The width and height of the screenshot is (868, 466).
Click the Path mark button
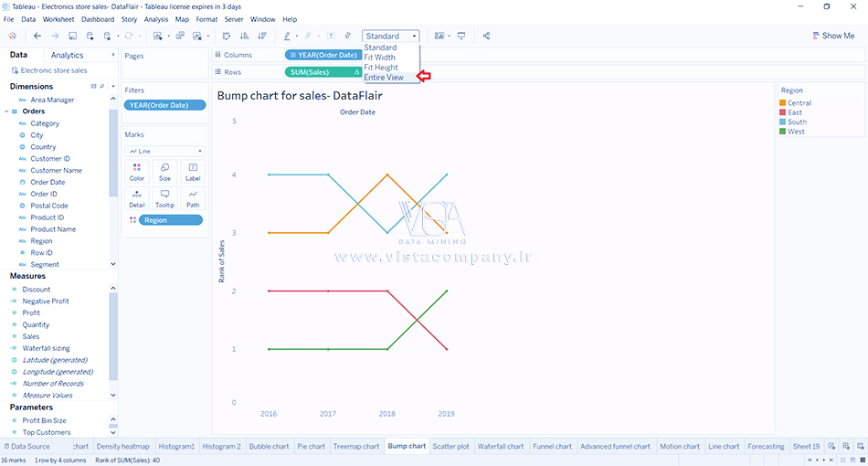193,198
